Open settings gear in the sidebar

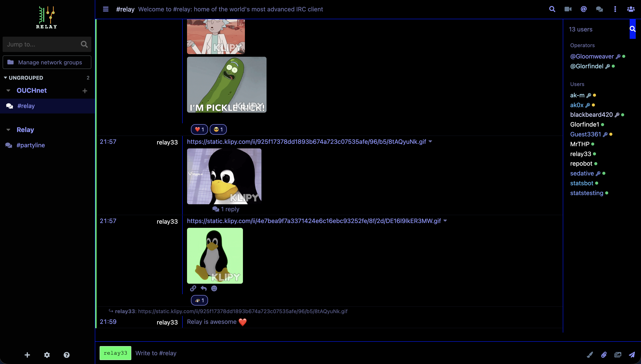(47, 355)
